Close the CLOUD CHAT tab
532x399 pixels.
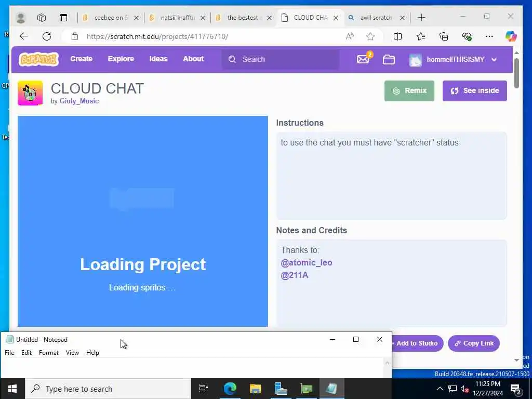pyautogui.click(x=336, y=18)
